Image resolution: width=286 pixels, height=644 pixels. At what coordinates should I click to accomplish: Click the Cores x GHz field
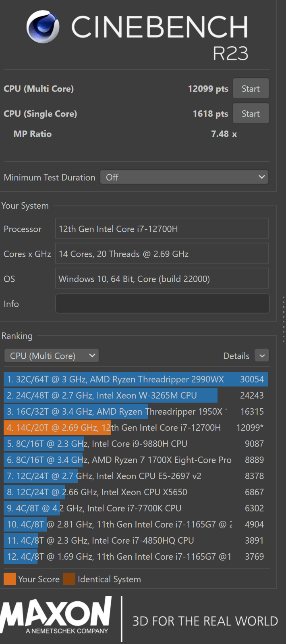click(162, 253)
